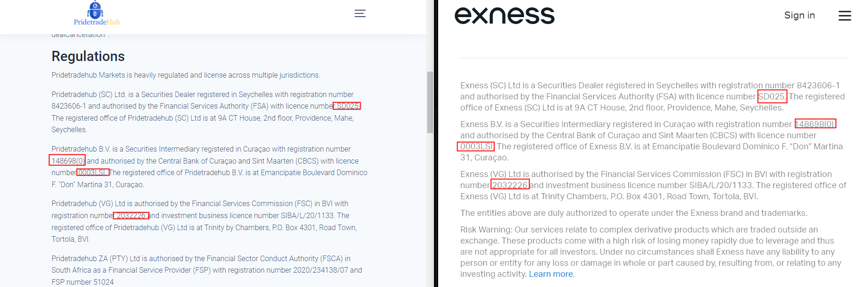Image resolution: width=868 pixels, height=287 pixels.
Task: Click the PridetradeHub robot logo
Action: coord(96,13)
